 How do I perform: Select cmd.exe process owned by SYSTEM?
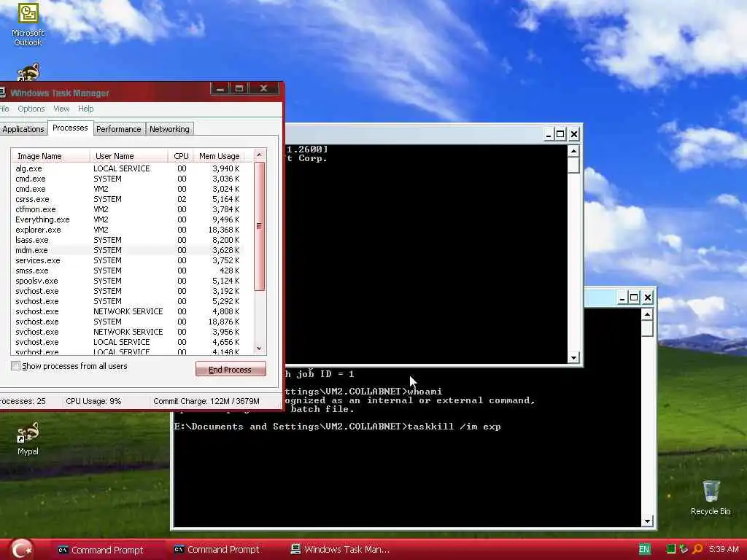[128, 179]
